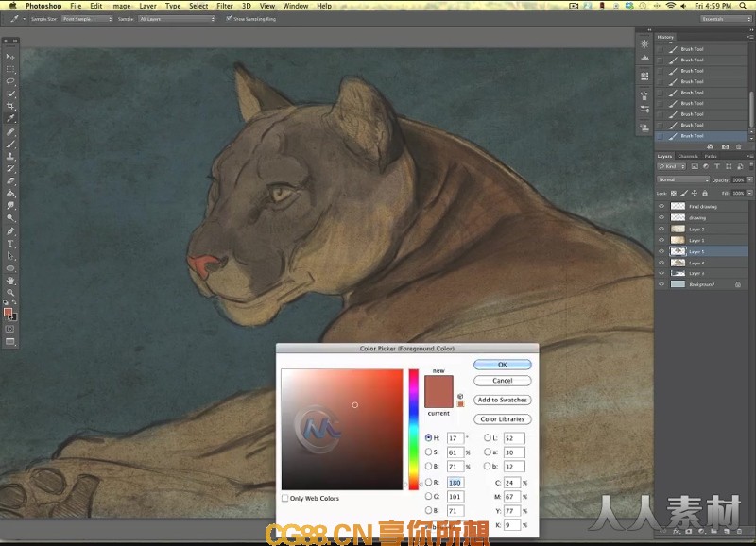This screenshot has height=546, width=756.
Task: Hide the Layer 2 layer
Action: [661, 229]
